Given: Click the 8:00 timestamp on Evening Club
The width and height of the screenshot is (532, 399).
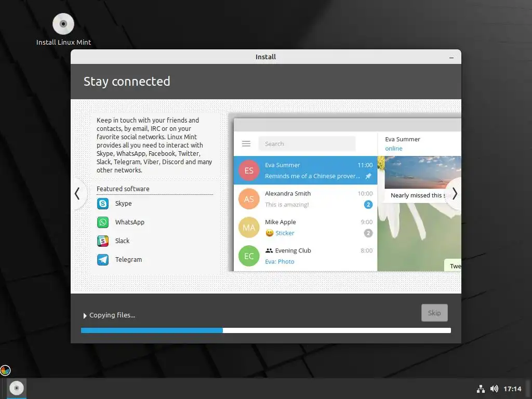Looking at the screenshot, I should tap(366, 251).
